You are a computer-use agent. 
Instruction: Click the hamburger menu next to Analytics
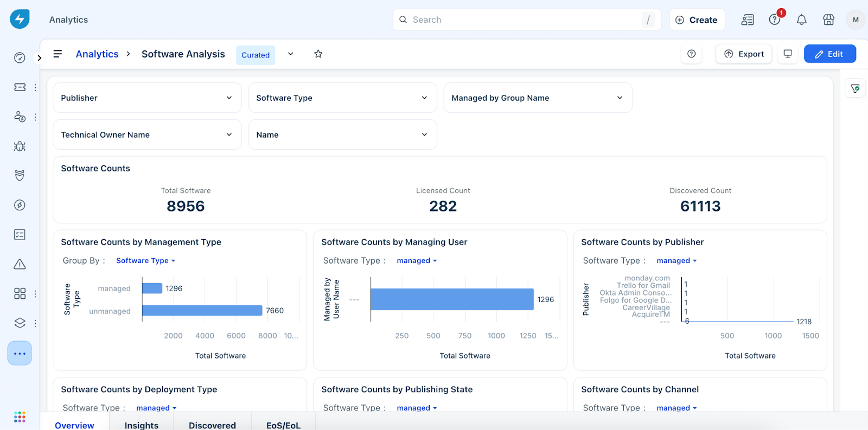tap(58, 54)
